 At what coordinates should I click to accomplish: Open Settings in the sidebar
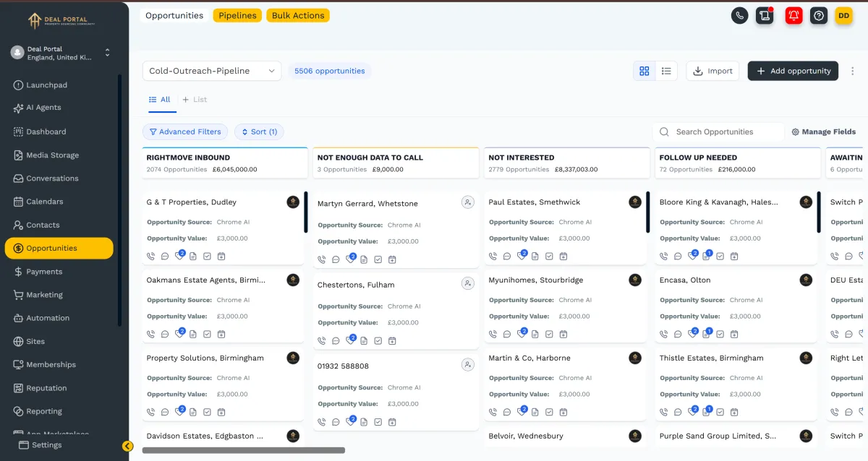pyautogui.click(x=41, y=445)
